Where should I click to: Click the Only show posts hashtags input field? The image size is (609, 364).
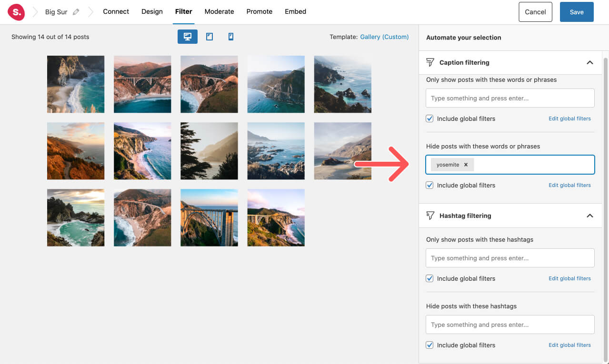tap(510, 258)
